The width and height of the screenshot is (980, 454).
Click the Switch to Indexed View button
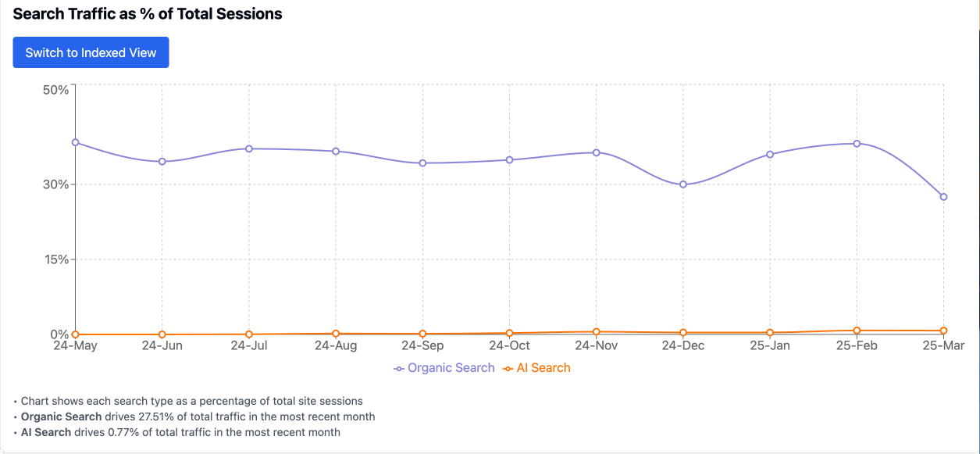click(91, 52)
